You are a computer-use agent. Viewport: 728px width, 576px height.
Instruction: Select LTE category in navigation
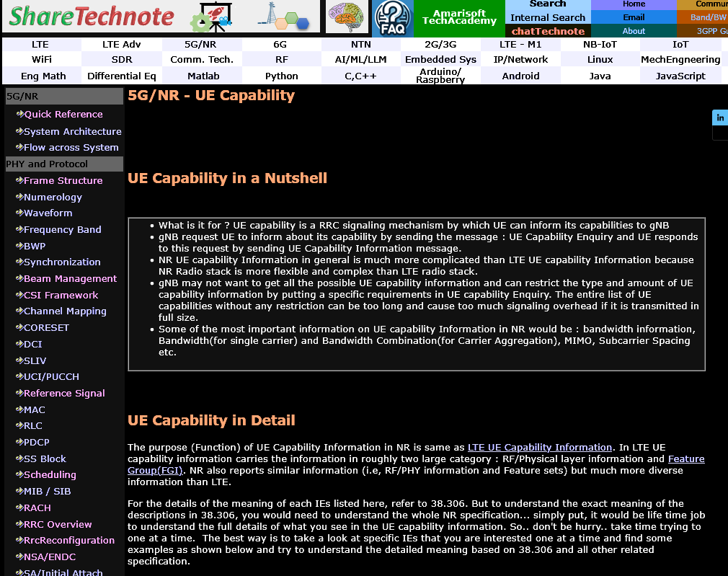(x=40, y=44)
